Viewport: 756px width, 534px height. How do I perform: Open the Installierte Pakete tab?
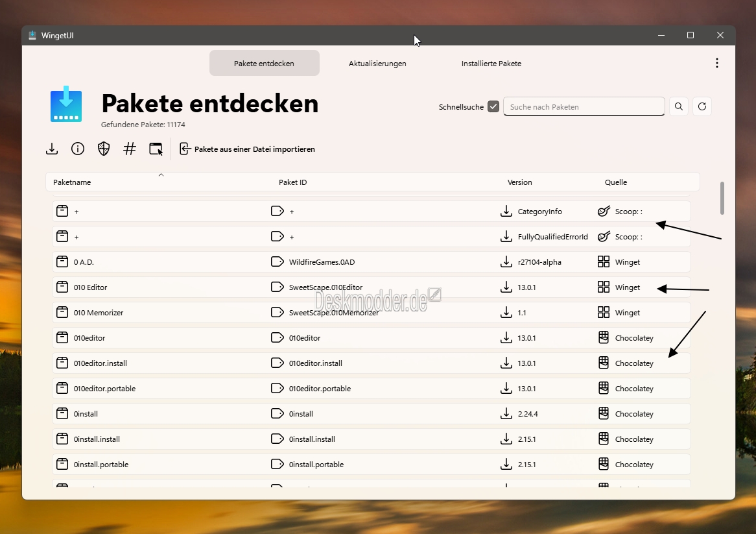coord(491,63)
